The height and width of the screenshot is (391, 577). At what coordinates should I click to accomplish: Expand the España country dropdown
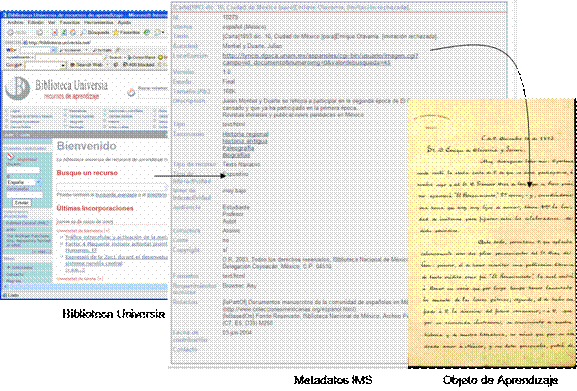click(x=38, y=182)
